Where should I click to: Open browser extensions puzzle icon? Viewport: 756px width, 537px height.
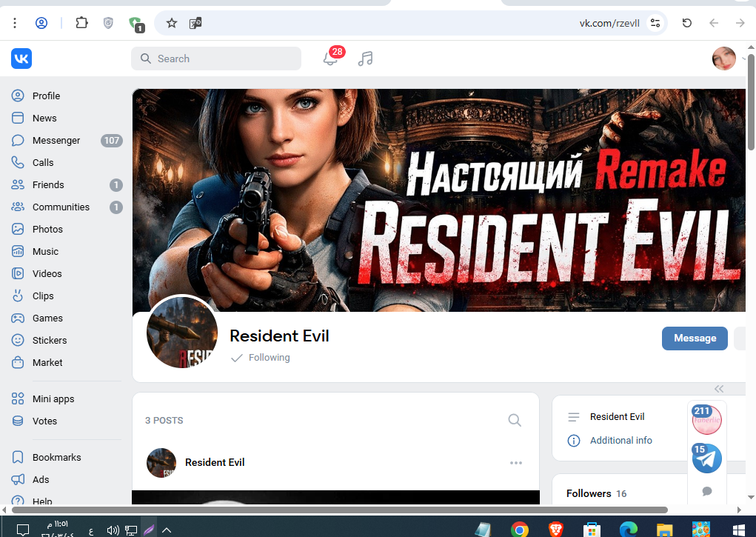82,23
